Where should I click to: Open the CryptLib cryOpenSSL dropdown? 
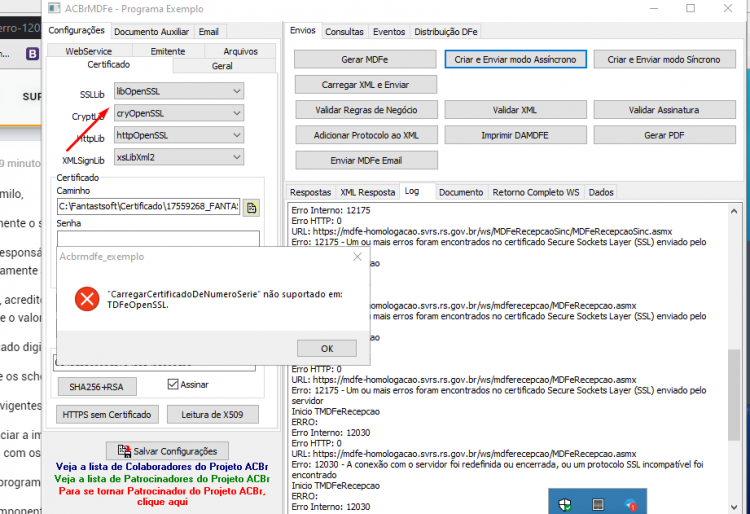coord(179,113)
